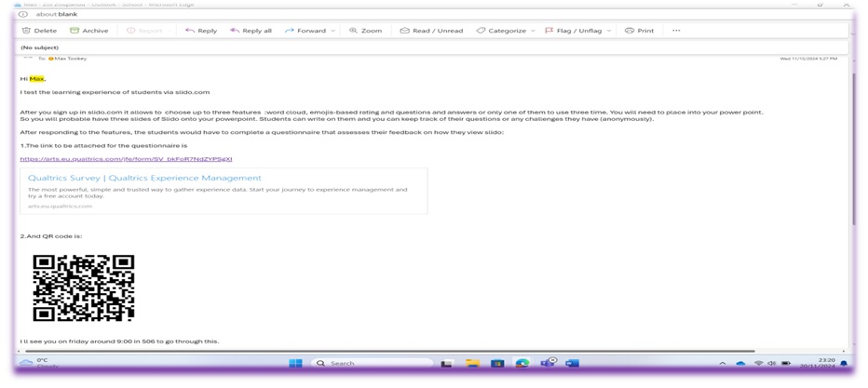Forward this email
This screenshot has width=868, height=388.
(305, 31)
